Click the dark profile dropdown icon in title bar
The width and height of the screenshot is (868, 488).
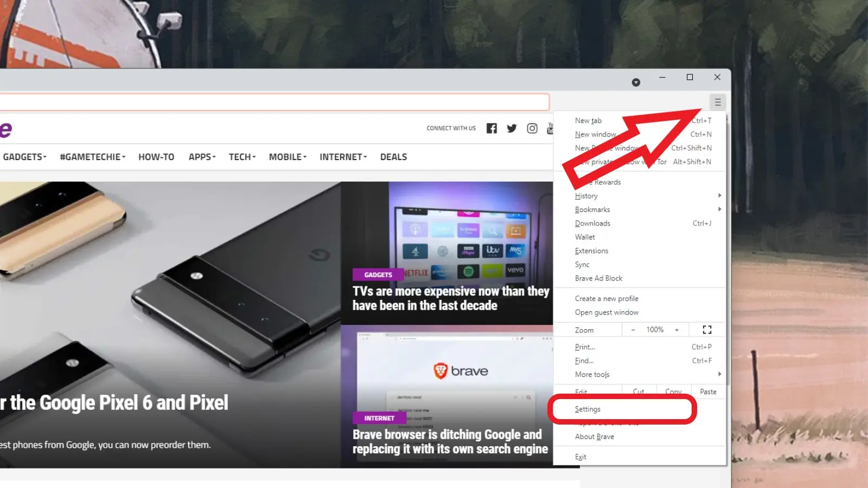(636, 82)
